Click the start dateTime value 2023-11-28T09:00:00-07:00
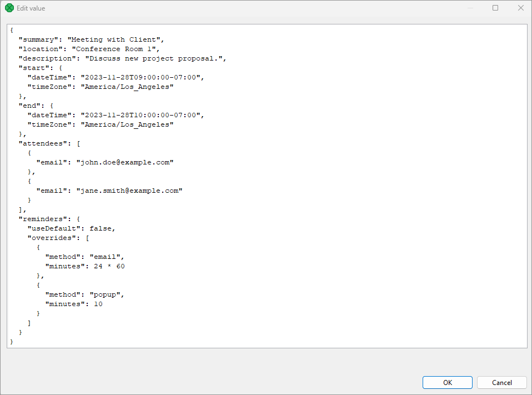The width and height of the screenshot is (532, 395). coord(142,78)
